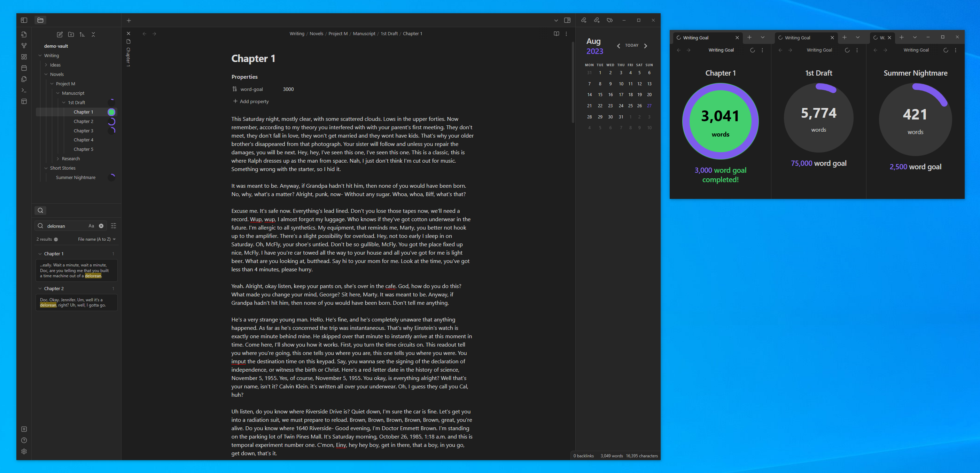This screenshot has width=980, height=473.
Task: Clear the delorean search query
Action: 101,226
